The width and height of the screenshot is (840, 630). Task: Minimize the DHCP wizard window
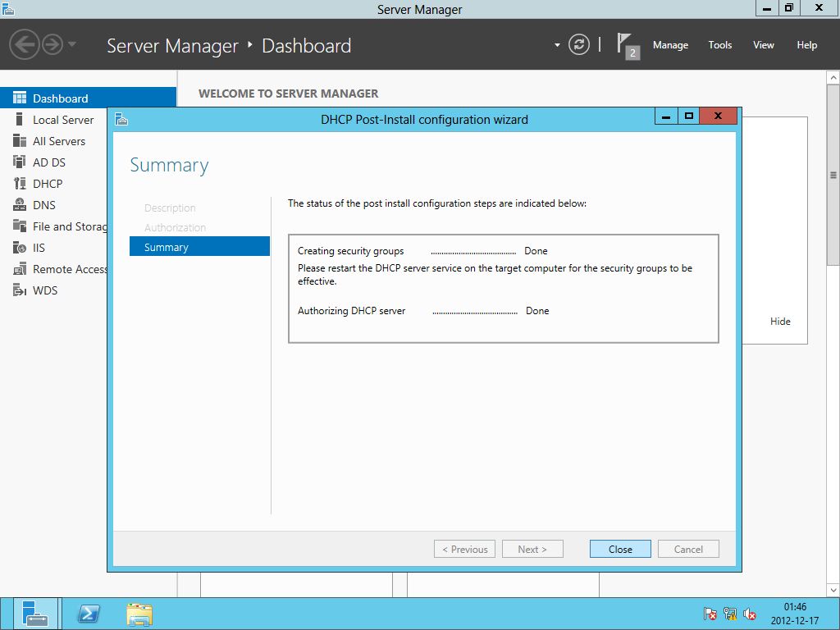pyautogui.click(x=666, y=116)
